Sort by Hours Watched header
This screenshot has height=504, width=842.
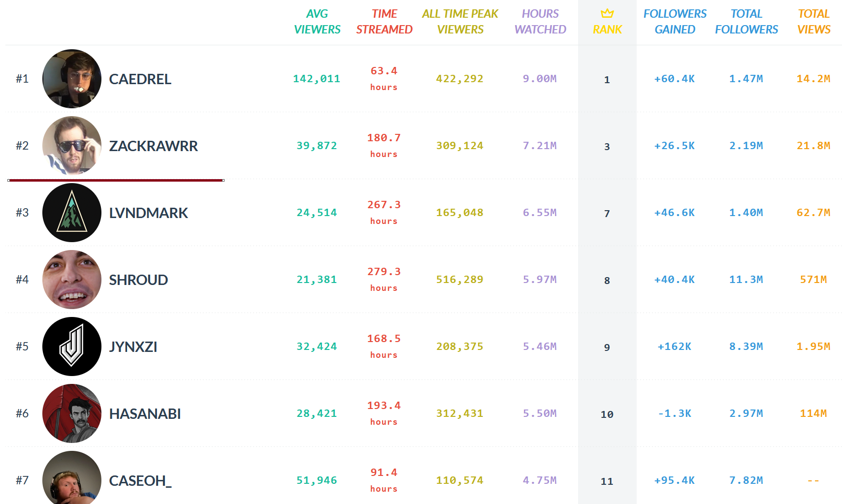click(540, 22)
